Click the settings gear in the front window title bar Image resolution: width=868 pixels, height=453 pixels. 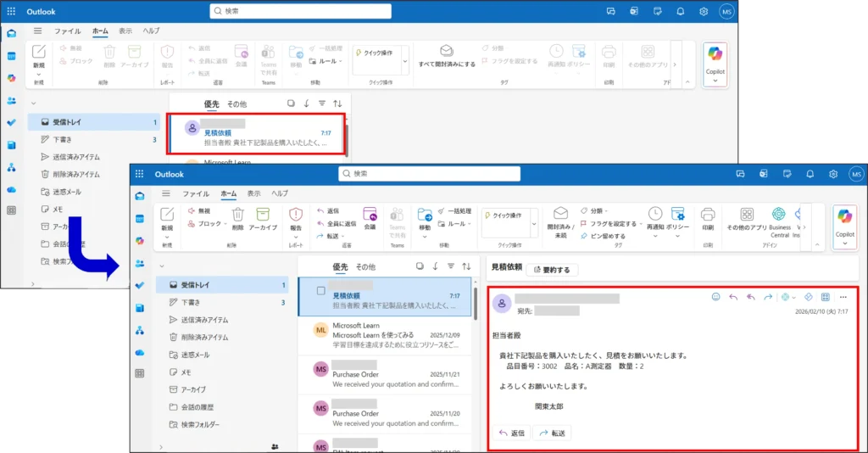click(x=833, y=174)
